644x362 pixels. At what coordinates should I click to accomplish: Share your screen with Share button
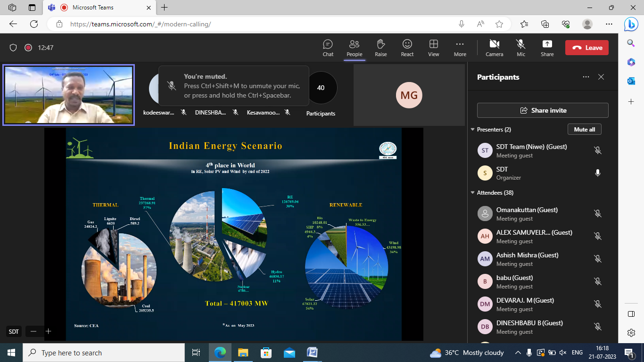(x=547, y=48)
